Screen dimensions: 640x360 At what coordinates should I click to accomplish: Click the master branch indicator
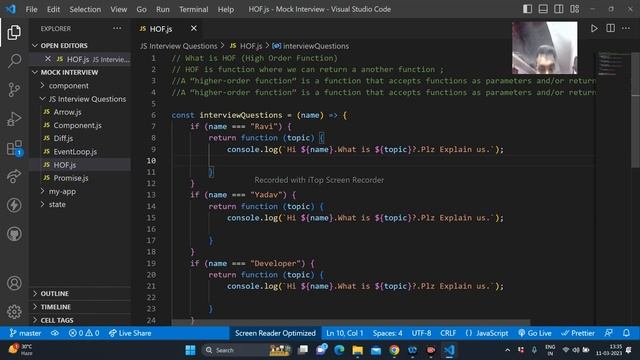[25, 333]
